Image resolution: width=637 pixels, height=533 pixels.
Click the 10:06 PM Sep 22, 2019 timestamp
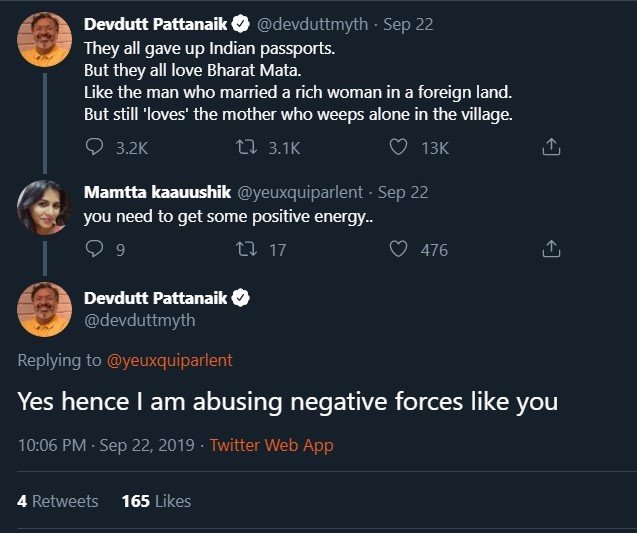click(105, 445)
